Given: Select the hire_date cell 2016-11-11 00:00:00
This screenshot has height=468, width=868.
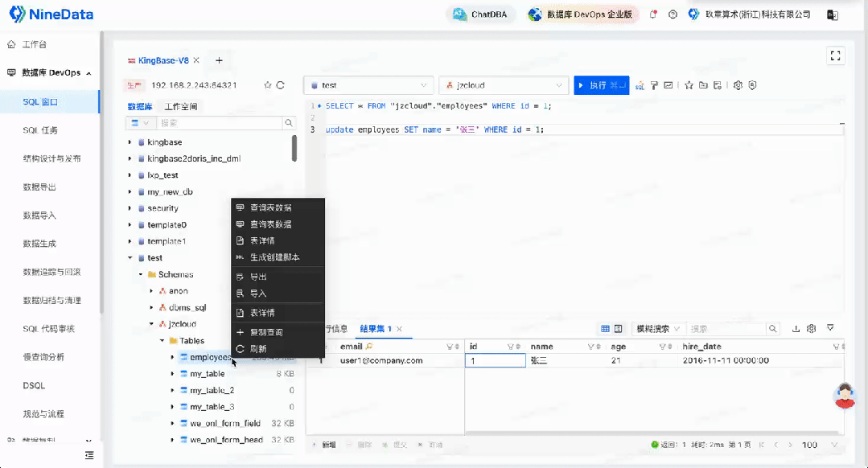Looking at the screenshot, I should [725, 361].
